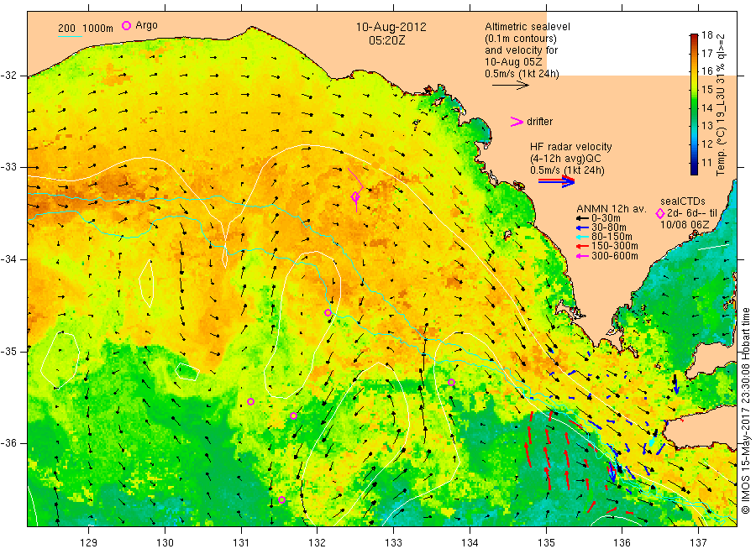Click the IMOS copyright Hobart time text
Screen dimensions: 756x554
pyautogui.click(x=745, y=410)
